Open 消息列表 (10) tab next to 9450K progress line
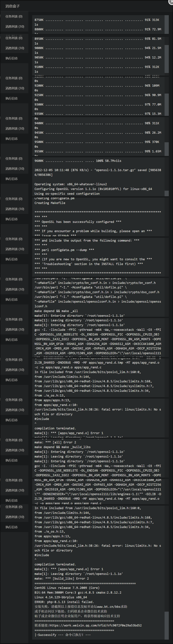This screenshot has height=644, width=173. (14, 128)
